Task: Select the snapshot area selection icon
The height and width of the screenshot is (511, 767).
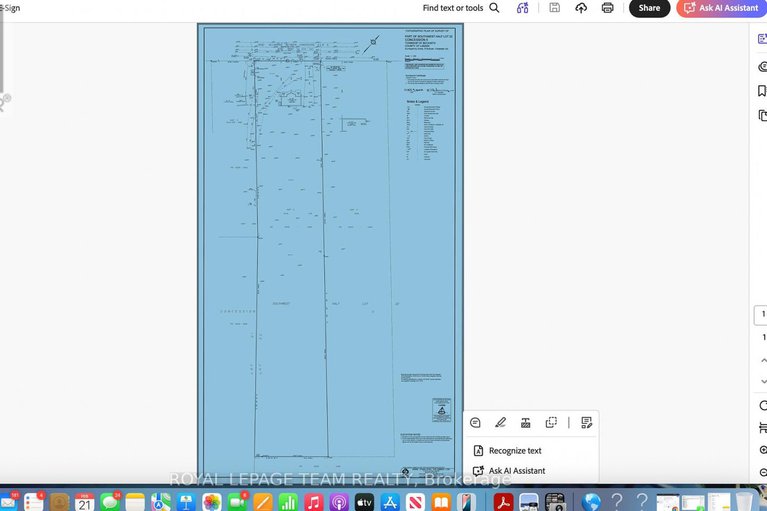Action: [551, 423]
